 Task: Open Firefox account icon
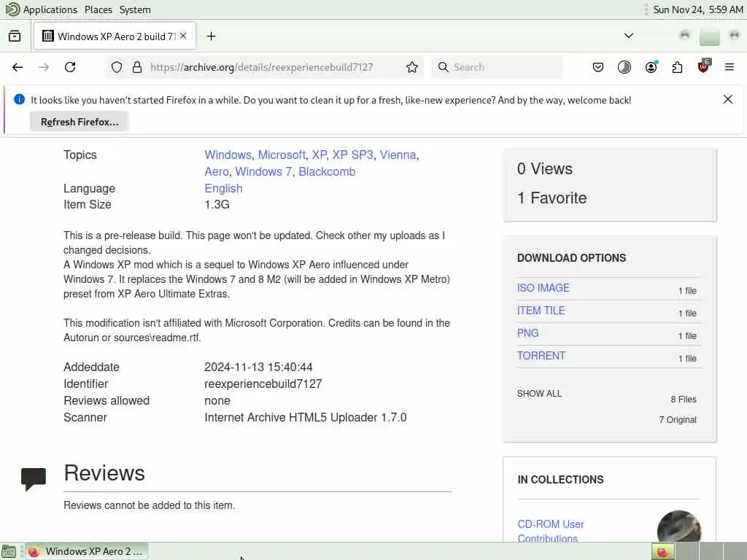tap(651, 67)
